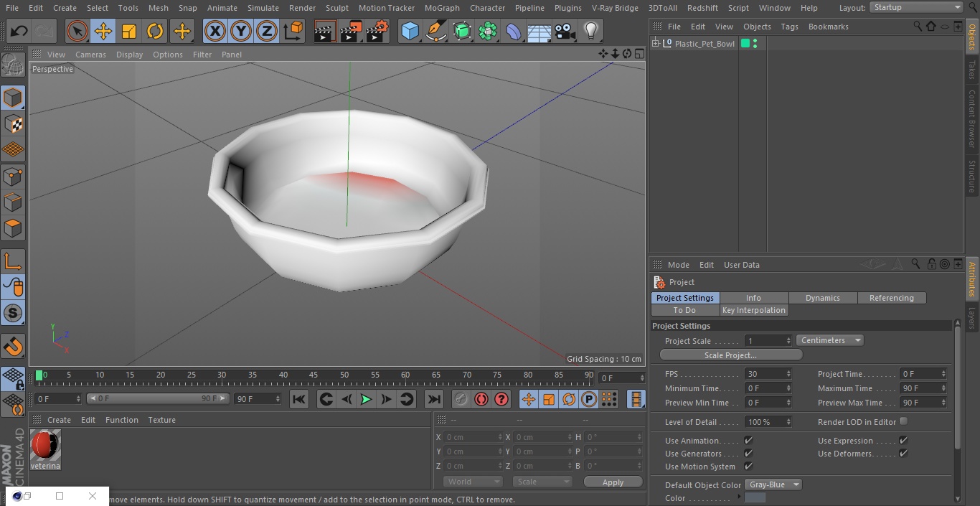Viewport: 980px width, 506px height.
Task: Go to end of animation
Action: [x=434, y=399]
